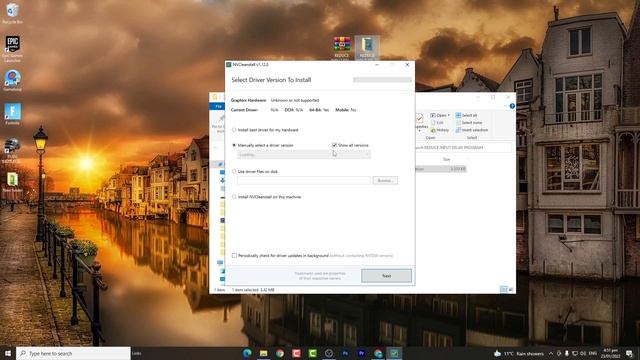Enable periodic driver update check checkbox
The width and height of the screenshot is (640, 360).
pyautogui.click(x=234, y=256)
